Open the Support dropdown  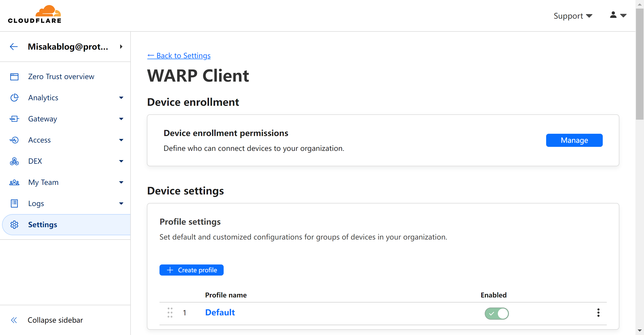573,16
